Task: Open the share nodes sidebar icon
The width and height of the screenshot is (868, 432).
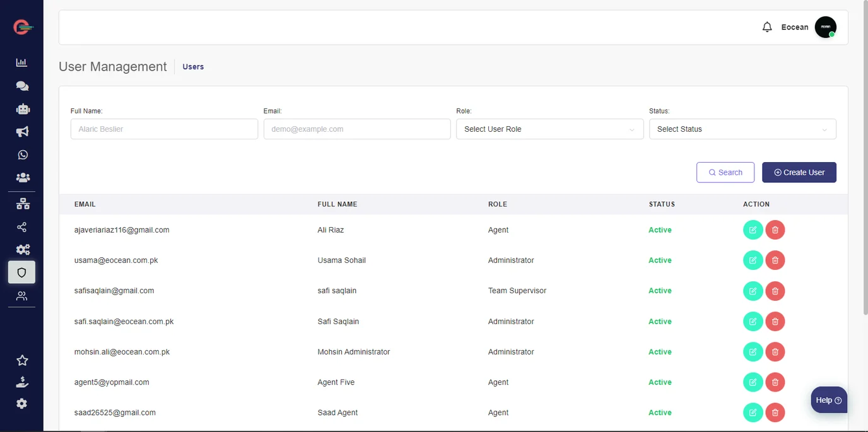Action: pos(22,227)
